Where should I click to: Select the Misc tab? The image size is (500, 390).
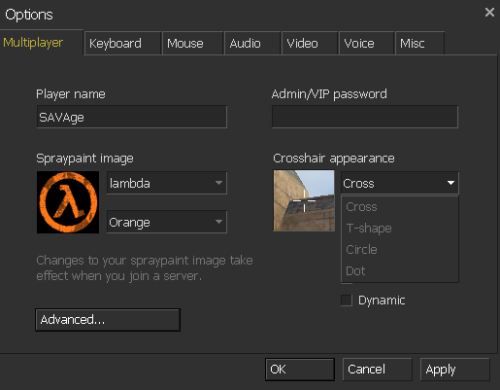coord(420,43)
